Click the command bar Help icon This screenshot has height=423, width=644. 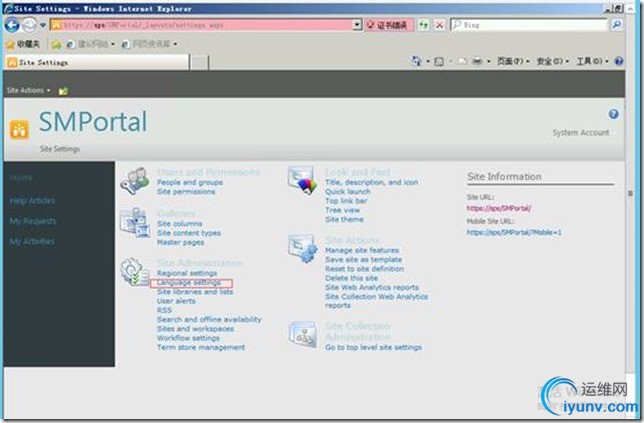click(619, 62)
